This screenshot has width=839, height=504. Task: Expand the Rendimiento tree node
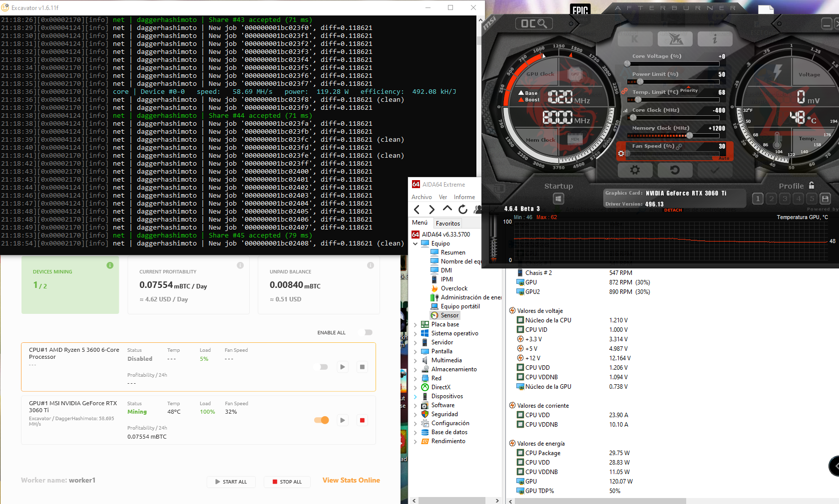click(416, 441)
